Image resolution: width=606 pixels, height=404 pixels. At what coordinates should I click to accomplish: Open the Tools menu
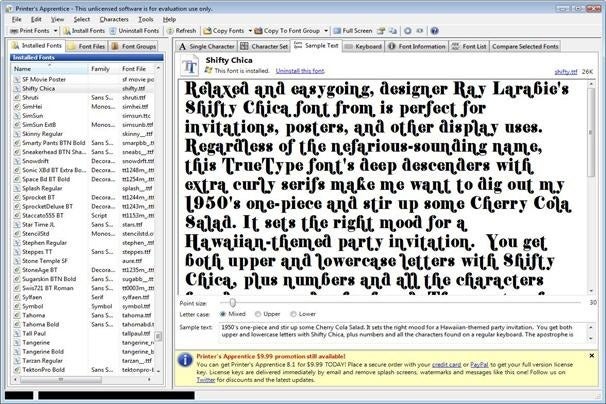tap(146, 19)
